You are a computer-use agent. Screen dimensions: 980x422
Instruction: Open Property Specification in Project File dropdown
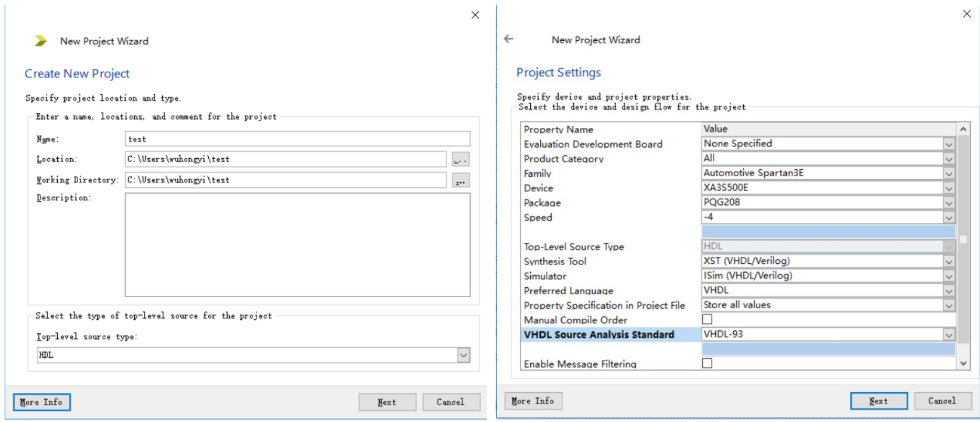[x=949, y=305]
